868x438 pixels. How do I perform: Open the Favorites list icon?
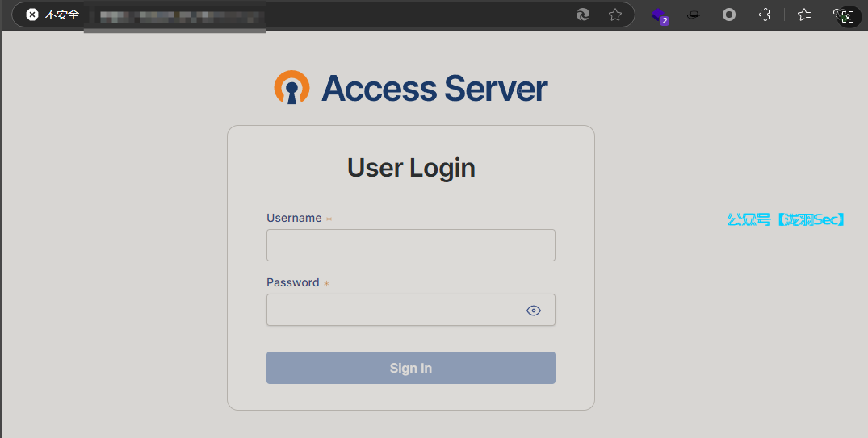click(x=804, y=15)
